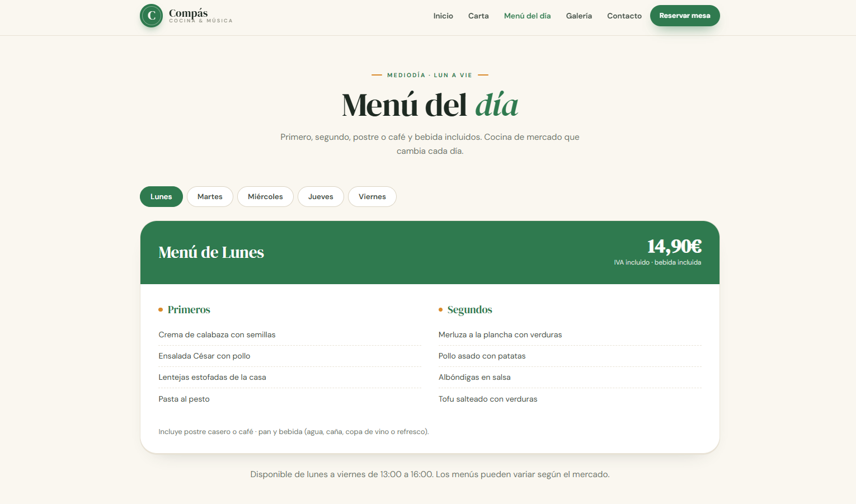This screenshot has height=504, width=856.
Task: Navigate to the Contacto page
Action: click(x=624, y=16)
